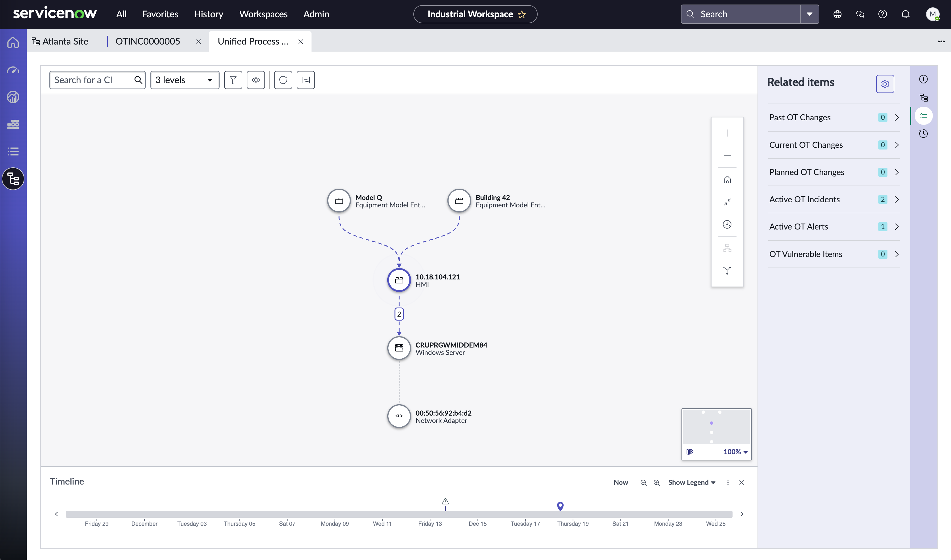Image resolution: width=951 pixels, height=560 pixels.
Task: Refresh the map with the refresh icon
Action: [x=283, y=80]
